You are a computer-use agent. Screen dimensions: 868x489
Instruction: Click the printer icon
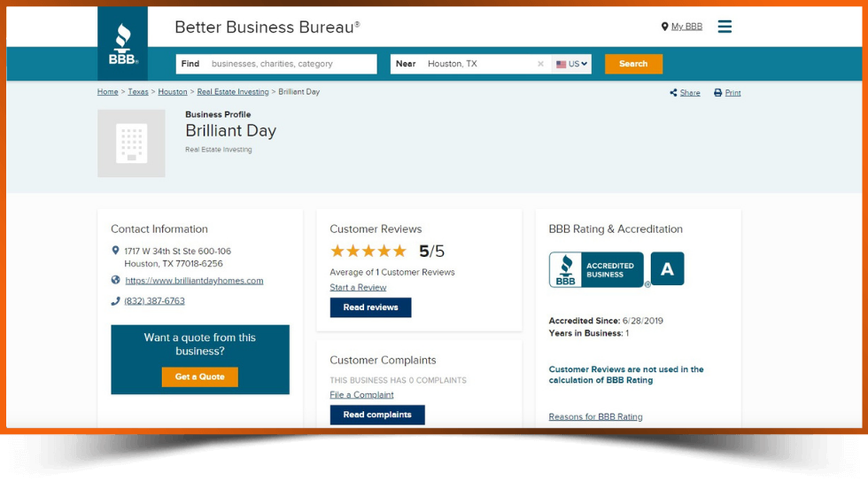click(717, 92)
